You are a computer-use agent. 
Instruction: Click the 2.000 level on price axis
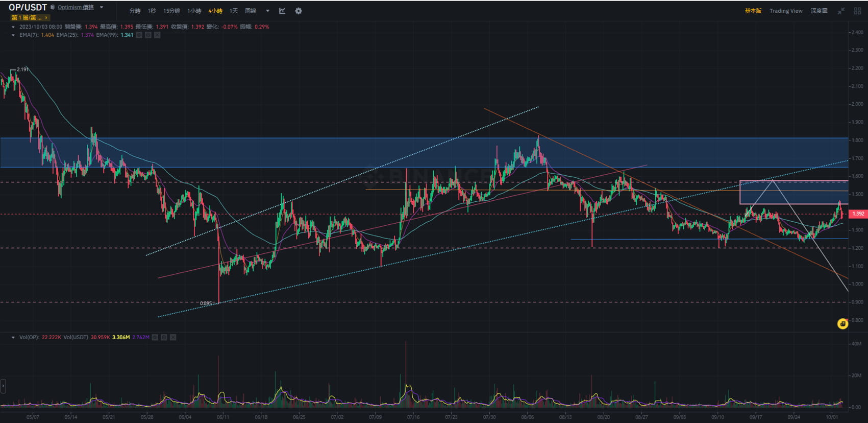[x=856, y=104]
